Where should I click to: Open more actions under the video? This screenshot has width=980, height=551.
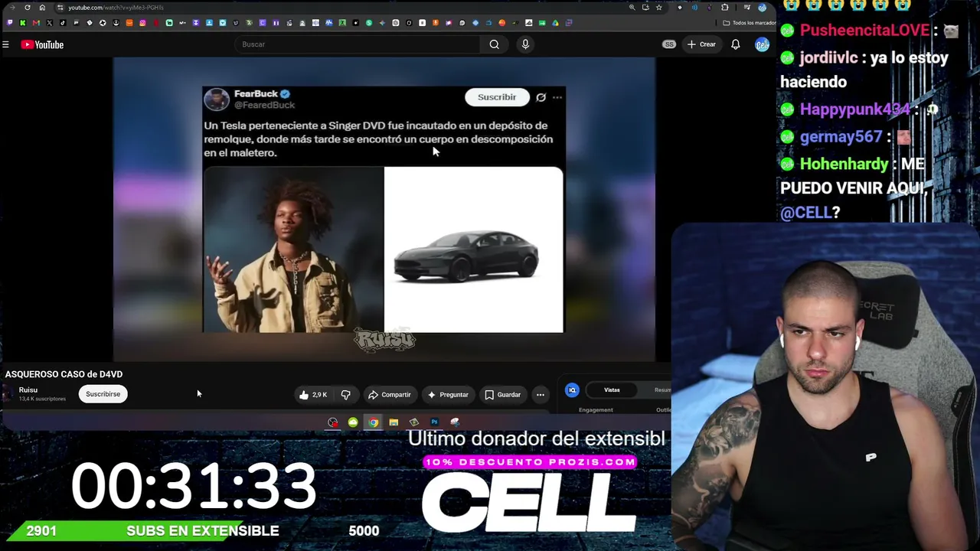click(x=541, y=395)
